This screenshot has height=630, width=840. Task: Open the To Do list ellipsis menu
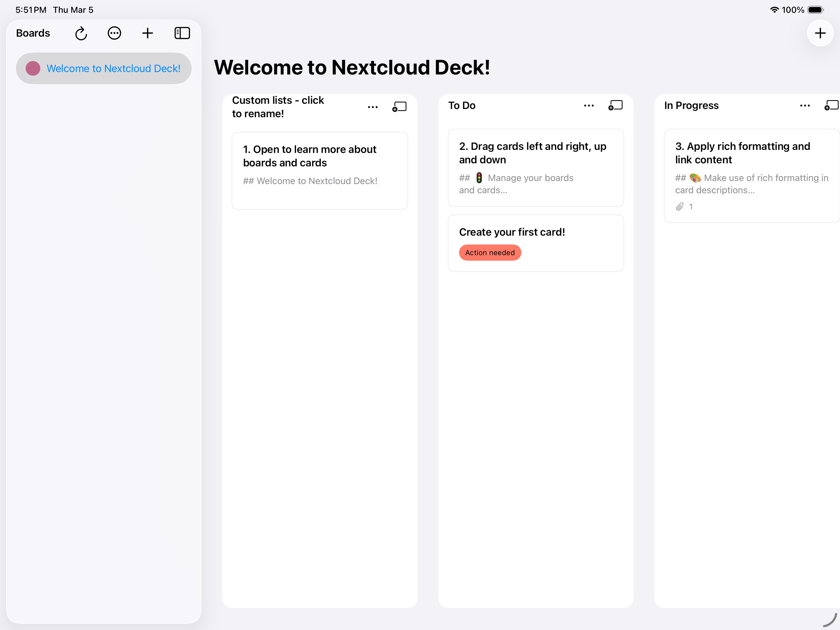tap(588, 106)
